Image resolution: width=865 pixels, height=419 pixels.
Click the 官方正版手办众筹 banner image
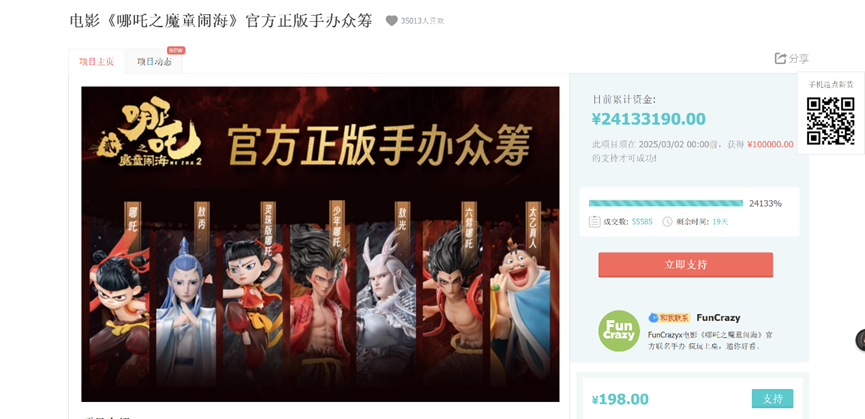point(321,244)
